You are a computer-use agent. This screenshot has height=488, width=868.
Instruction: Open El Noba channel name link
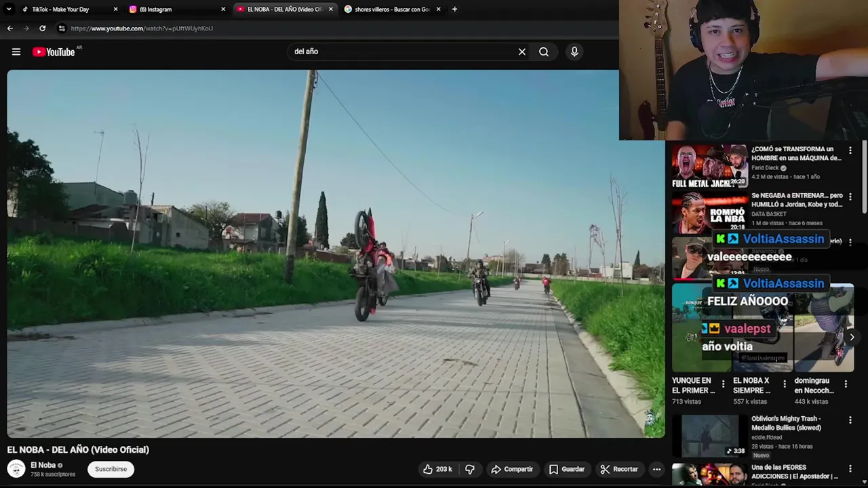click(43, 465)
